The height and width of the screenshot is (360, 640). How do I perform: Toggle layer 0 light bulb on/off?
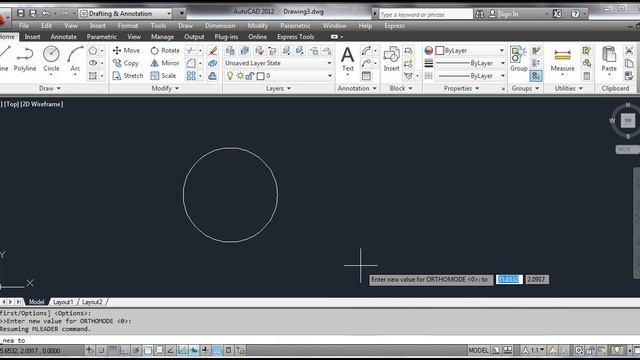pyautogui.click(x=230, y=76)
